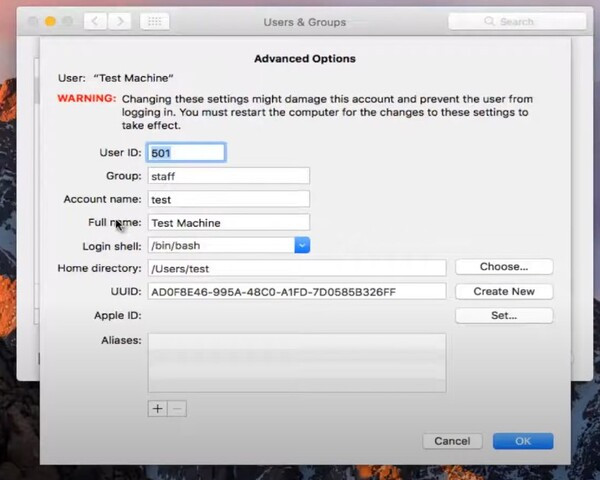
Task: Add an alias with the plus button
Action: [x=158, y=409]
